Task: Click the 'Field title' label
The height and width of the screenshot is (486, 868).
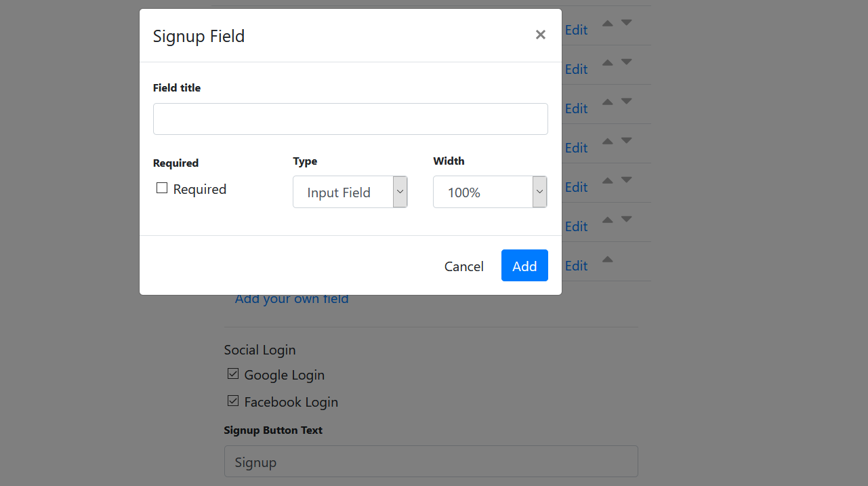Action: coord(177,87)
